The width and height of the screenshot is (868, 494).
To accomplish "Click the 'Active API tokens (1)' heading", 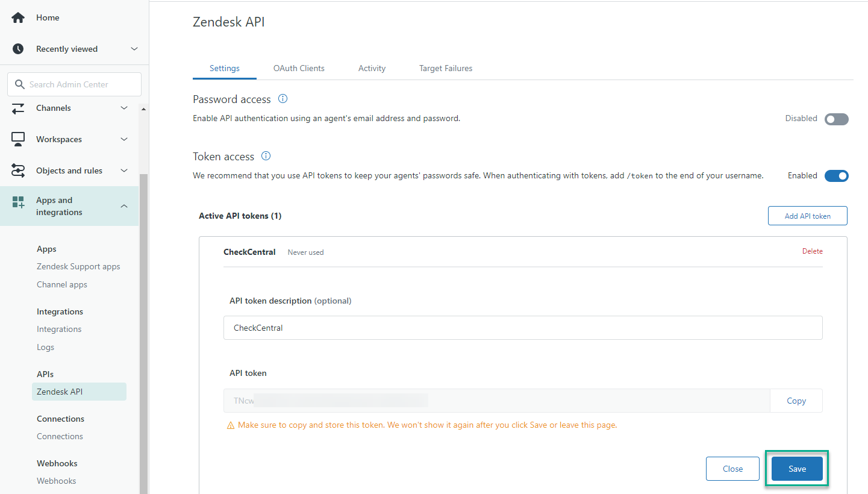I will [240, 216].
